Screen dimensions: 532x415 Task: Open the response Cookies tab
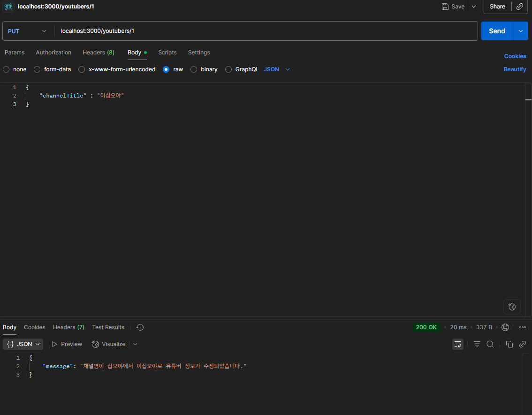click(x=35, y=327)
